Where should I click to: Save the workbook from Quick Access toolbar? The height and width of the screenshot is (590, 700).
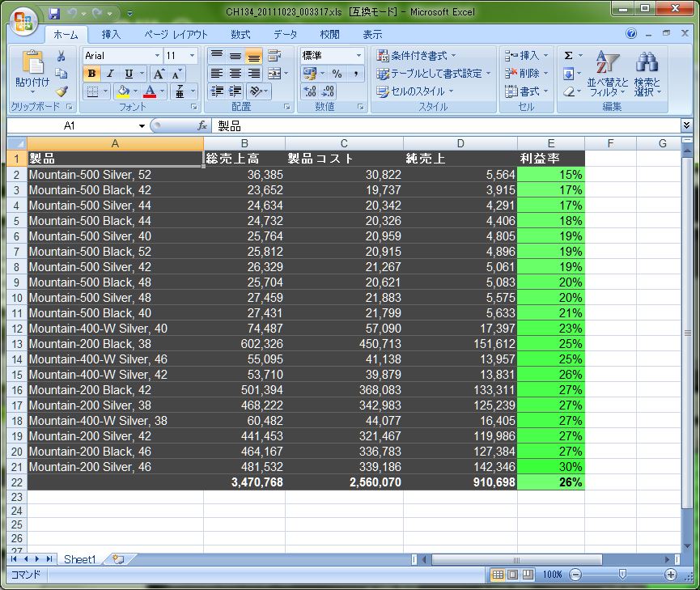coord(54,14)
